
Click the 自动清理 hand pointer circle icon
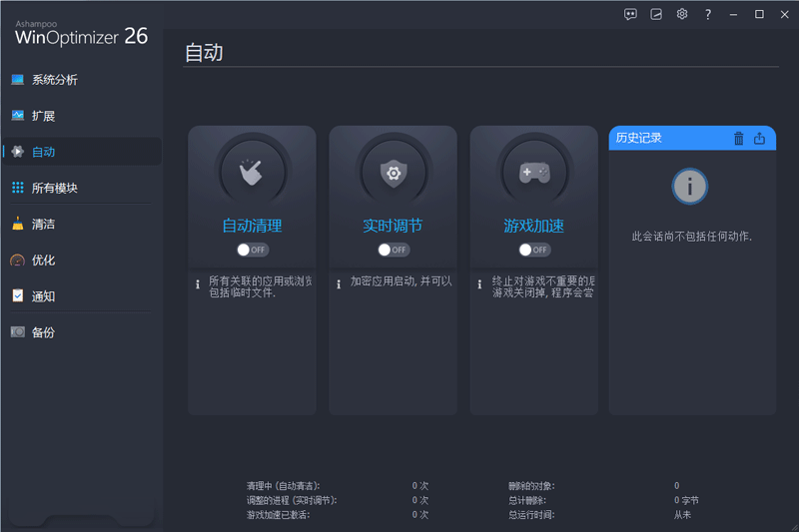pos(252,173)
